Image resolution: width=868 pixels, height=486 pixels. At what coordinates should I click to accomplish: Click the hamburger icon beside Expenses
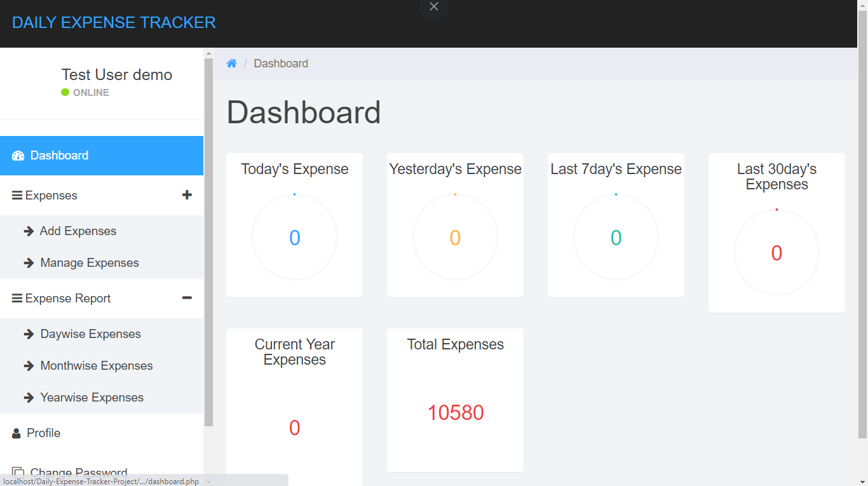click(15, 195)
